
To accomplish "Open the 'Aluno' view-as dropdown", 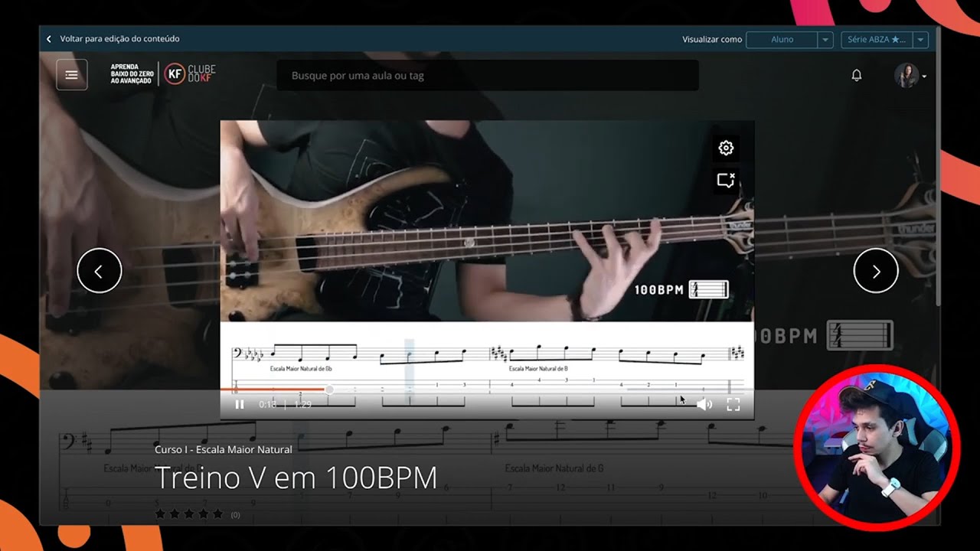I will [x=789, y=39].
